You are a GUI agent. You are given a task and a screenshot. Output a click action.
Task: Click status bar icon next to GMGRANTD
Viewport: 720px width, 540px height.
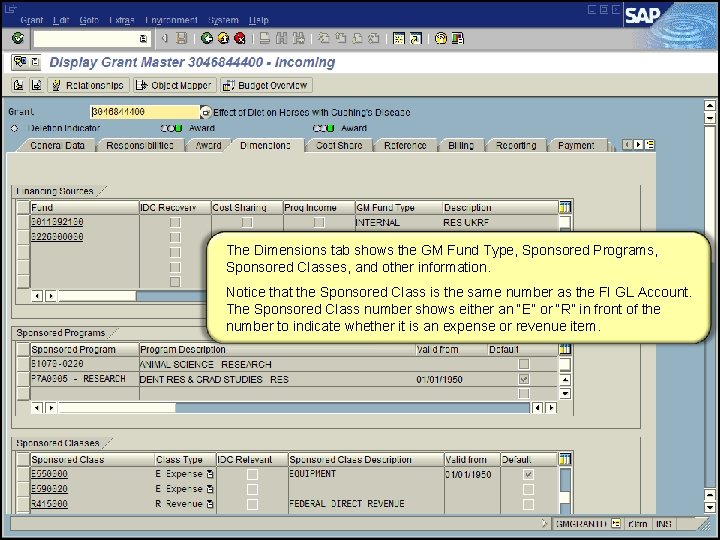[x=616, y=523]
